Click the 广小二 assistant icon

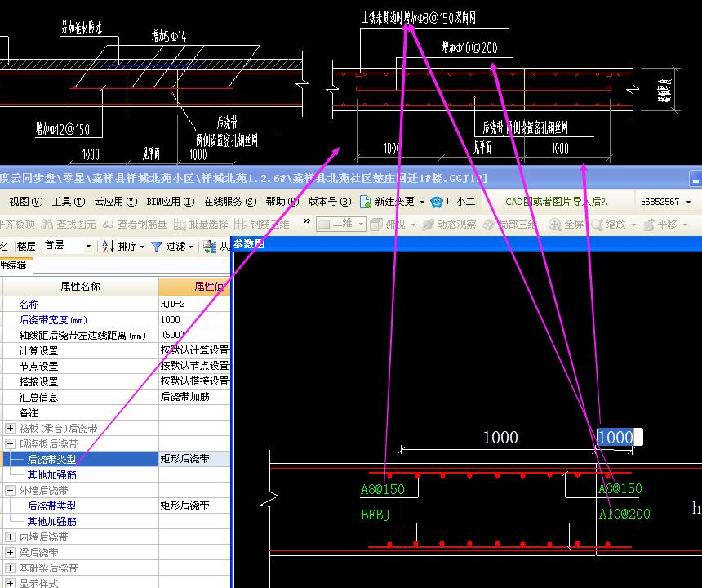[x=437, y=202]
